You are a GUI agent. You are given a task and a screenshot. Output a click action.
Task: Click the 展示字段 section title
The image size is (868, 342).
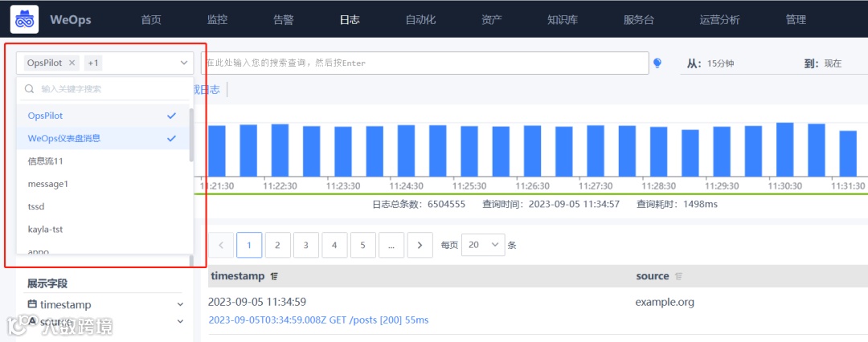pos(47,284)
